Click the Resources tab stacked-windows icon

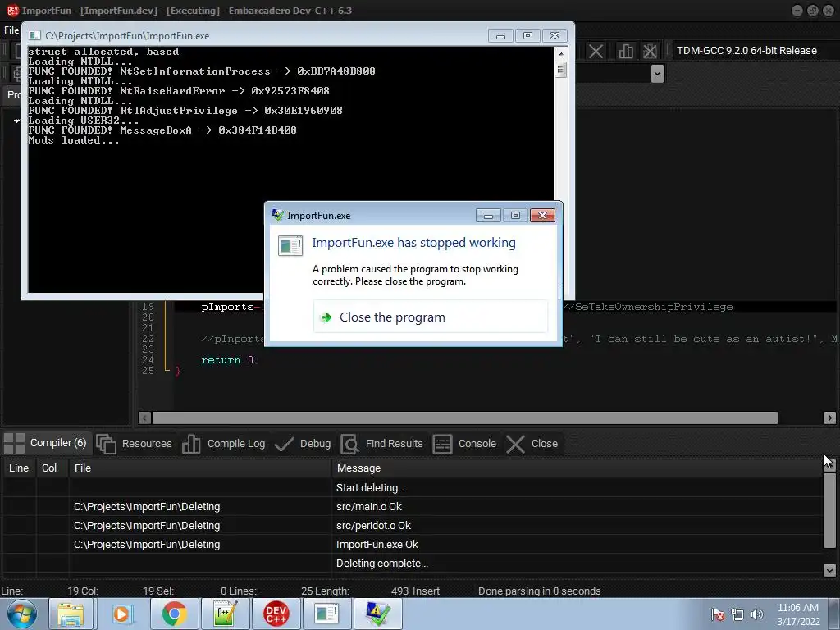point(106,444)
